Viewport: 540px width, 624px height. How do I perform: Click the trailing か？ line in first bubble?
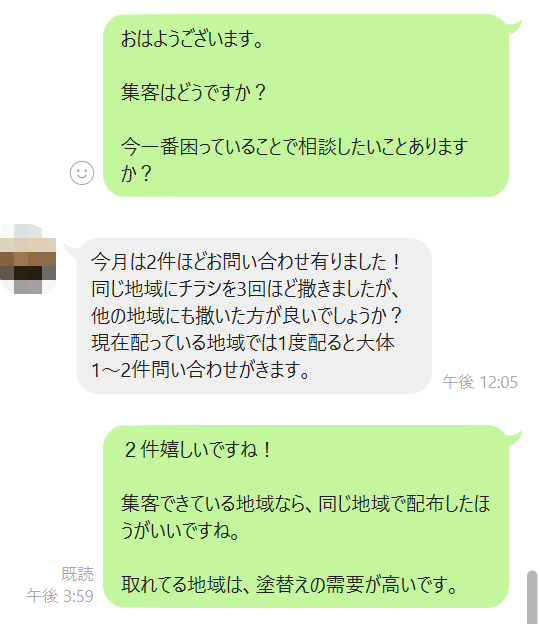[136, 173]
